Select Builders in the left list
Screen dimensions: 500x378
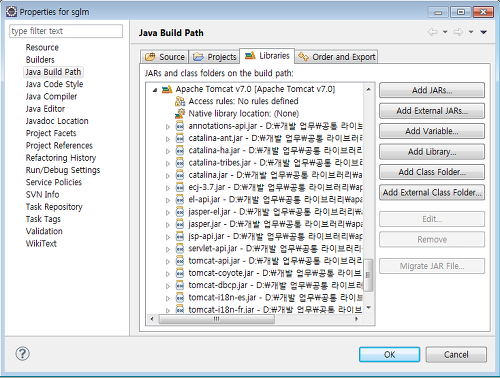pos(40,60)
